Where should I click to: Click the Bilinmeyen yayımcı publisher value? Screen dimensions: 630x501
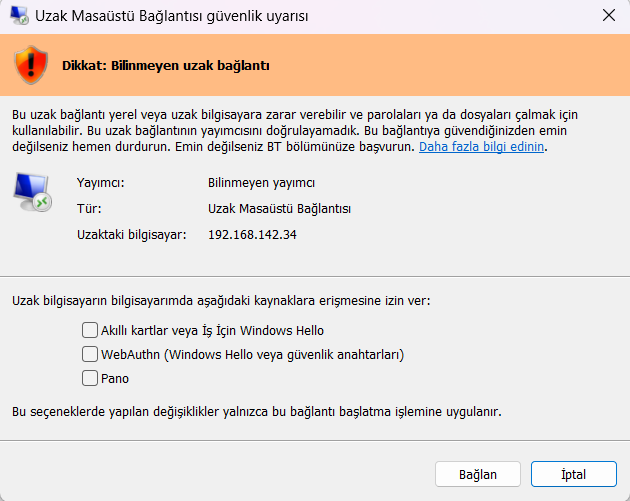(261, 183)
